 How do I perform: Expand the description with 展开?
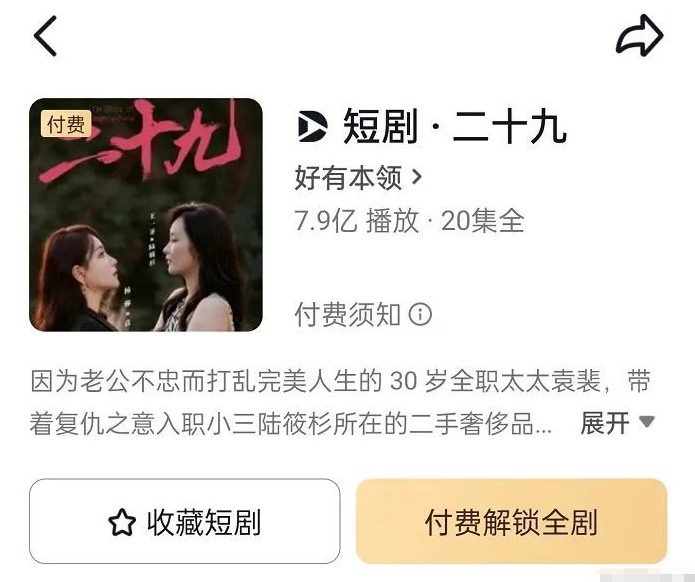coord(605,423)
